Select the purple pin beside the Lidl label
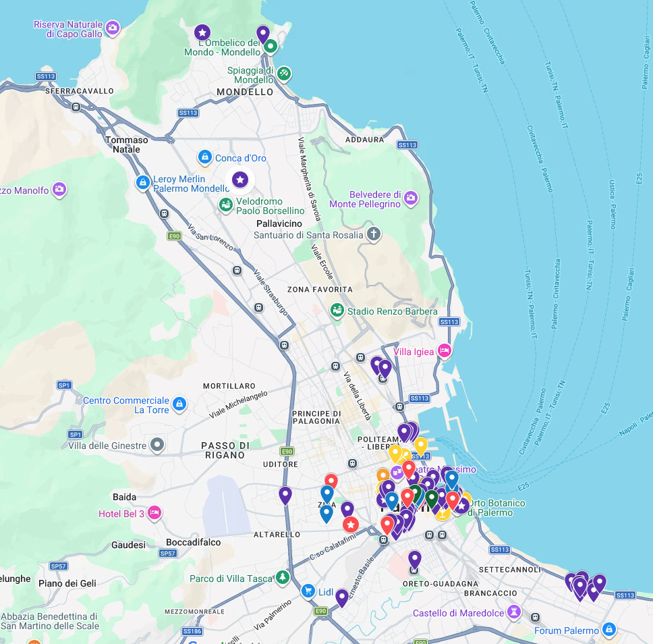This screenshot has width=653, height=644. click(x=342, y=598)
